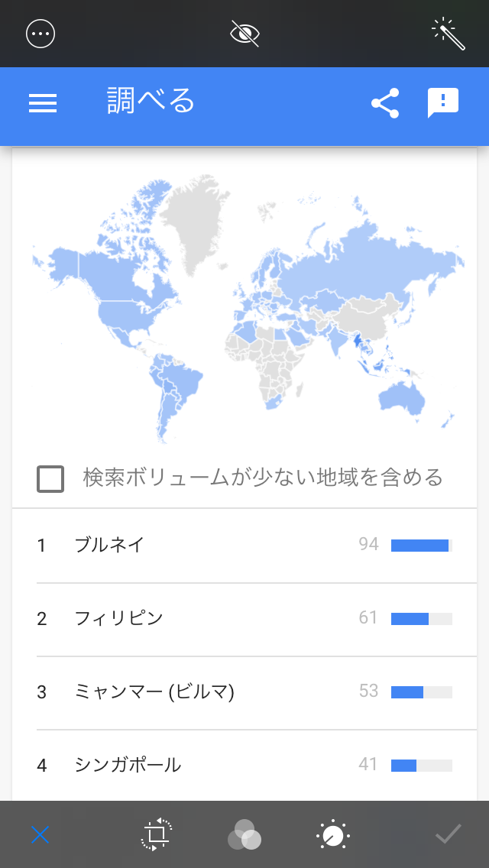Open the more options ellipsis menu
Viewport: 489px width, 868px height.
pos(40,34)
